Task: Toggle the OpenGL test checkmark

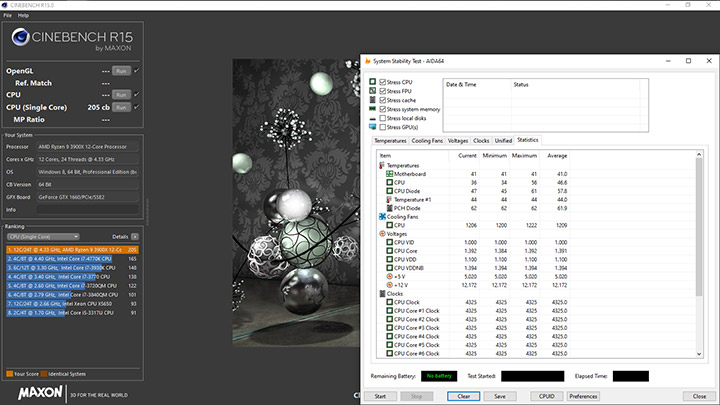Action: pos(137,70)
